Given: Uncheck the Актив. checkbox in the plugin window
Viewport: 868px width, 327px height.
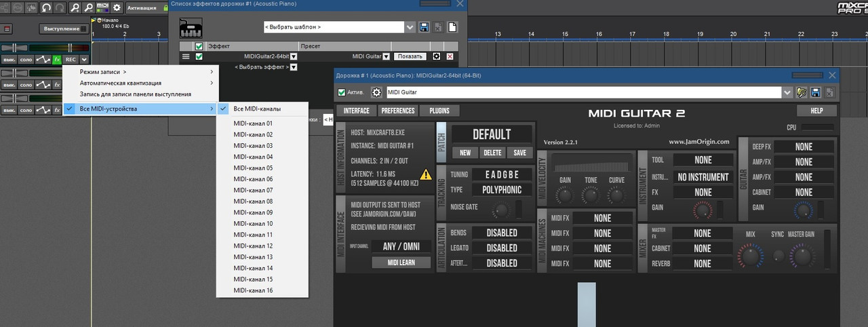Looking at the screenshot, I should click(x=342, y=92).
